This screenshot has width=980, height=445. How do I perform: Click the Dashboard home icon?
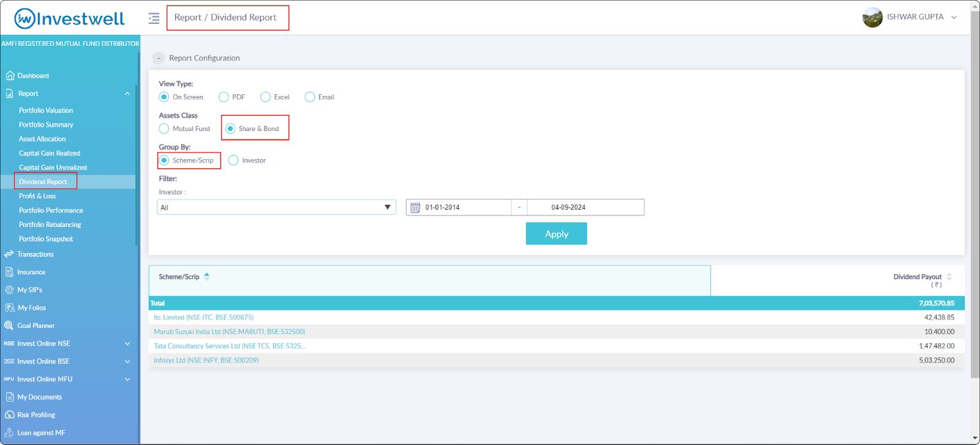tap(10, 76)
